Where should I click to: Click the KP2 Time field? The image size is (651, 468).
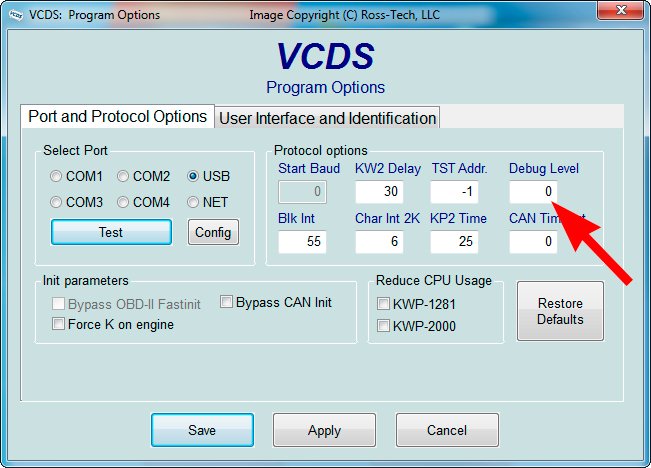tap(454, 242)
